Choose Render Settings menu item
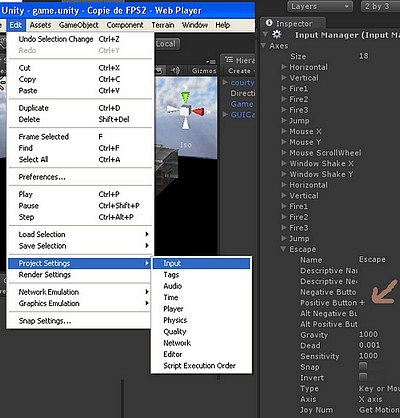This screenshot has height=418, width=400. (80, 275)
